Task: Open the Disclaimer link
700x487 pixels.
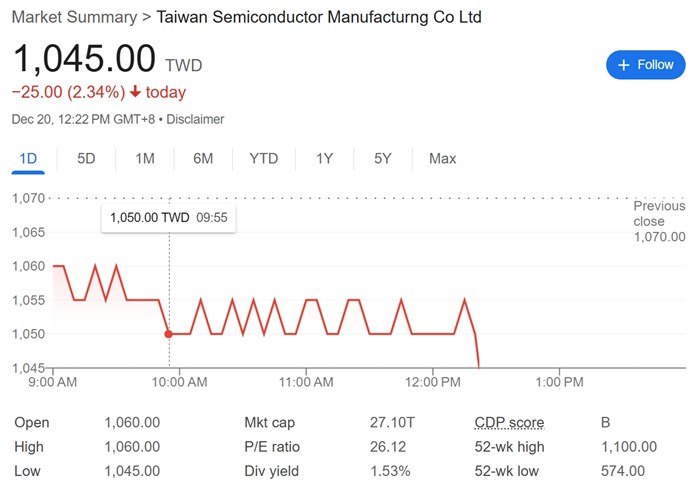Action: (195, 119)
